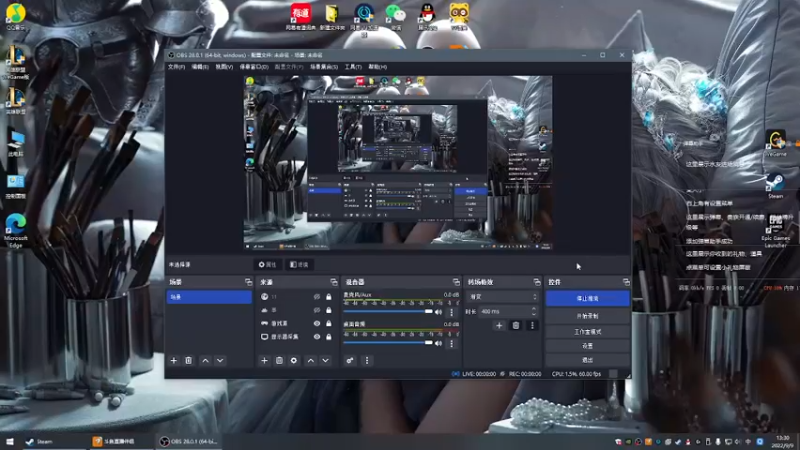Pop out the 来源 dock panel

point(334,282)
